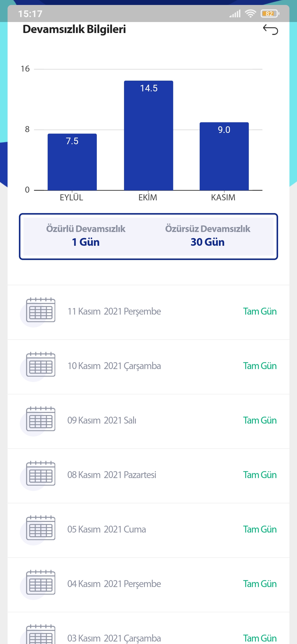Tap the Wi-Fi status icon
The width and height of the screenshot is (297, 644).
click(x=250, y=13)
